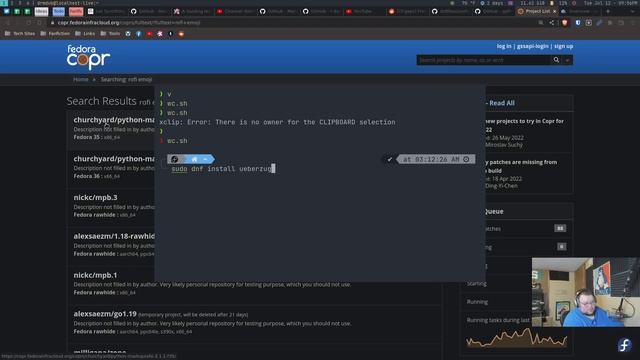
Task: Click the Brave Shields lion icon
Action: pos(564,23)
